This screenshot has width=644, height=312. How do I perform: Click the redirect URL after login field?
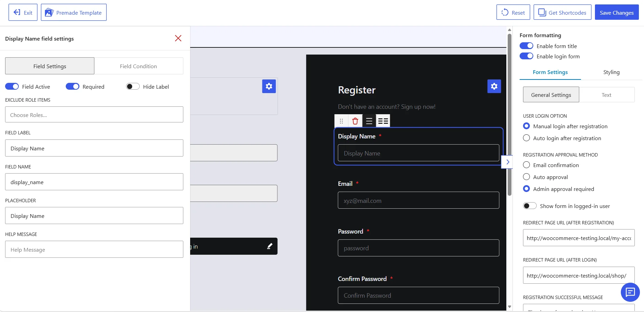pyautogui.click(x=579, y=275)
